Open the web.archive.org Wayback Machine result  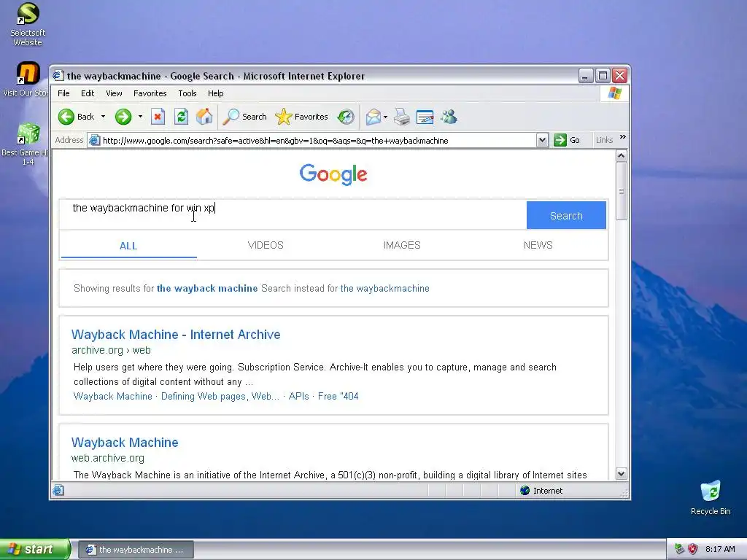pos(125,443)
